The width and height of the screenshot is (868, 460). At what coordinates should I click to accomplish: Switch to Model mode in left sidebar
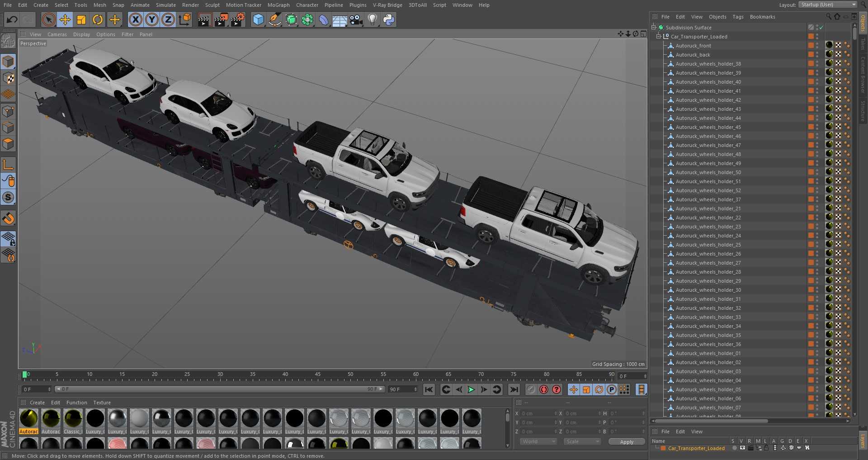tap(8, 61)
